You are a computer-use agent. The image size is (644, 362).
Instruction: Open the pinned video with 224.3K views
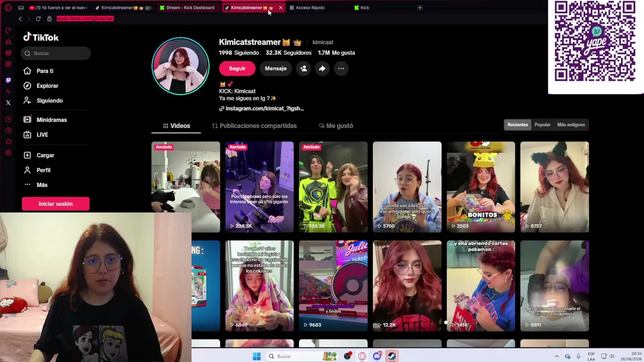click(259, 187)
